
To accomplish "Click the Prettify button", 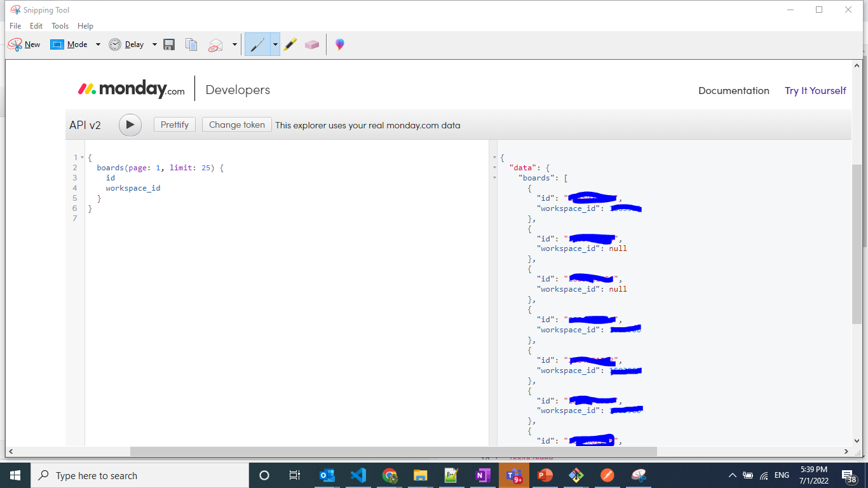I will pyautogui.click(x=175, y=125).
